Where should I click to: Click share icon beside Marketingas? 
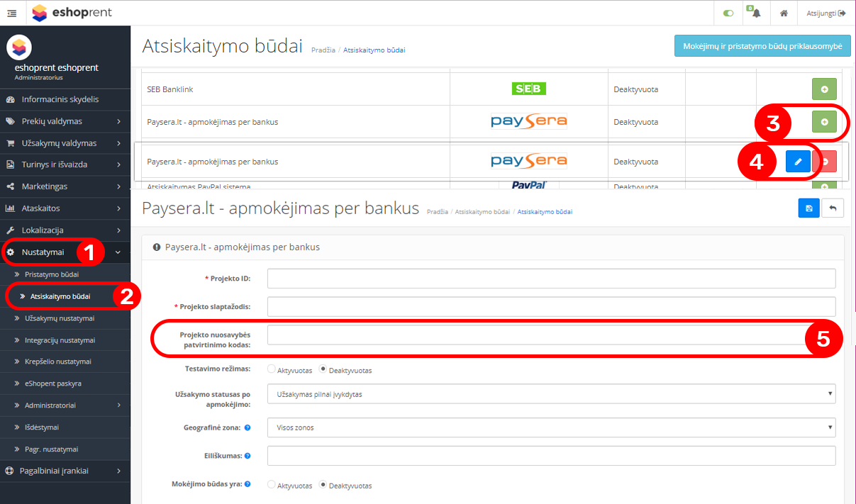click(x=10, y=186)
